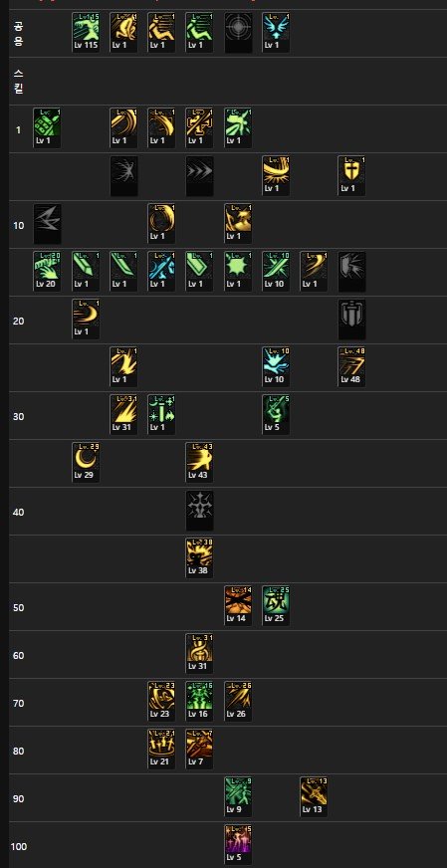The image size is (447, 868).
Task: Select the crescent moon Lv 29 skill
Action: 86,462
